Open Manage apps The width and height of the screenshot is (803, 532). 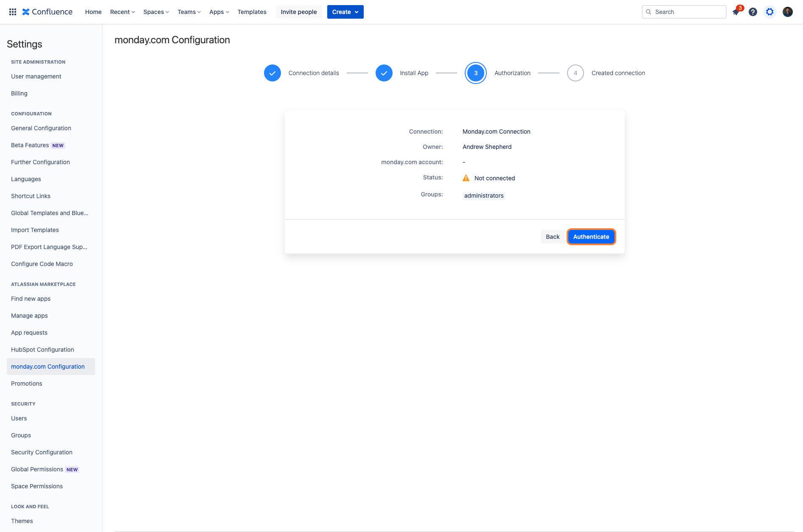pyautogui.click(x=51, y=316)
